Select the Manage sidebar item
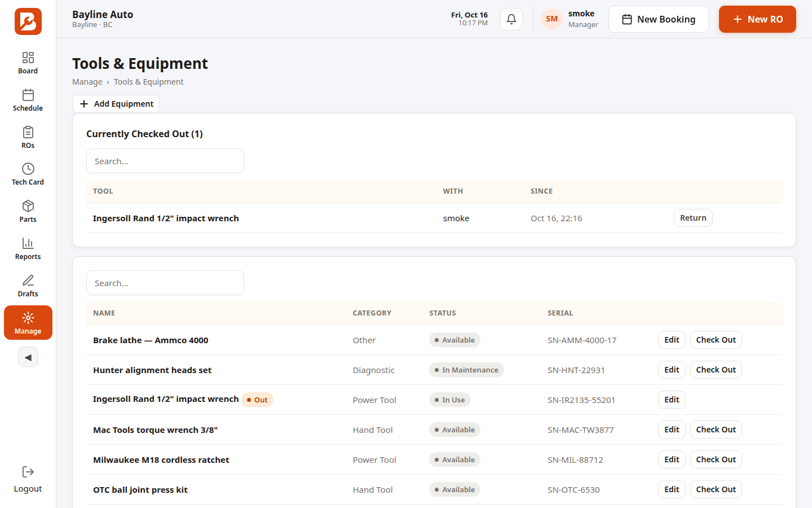812x508 pixels. click(x=28, y=323)
